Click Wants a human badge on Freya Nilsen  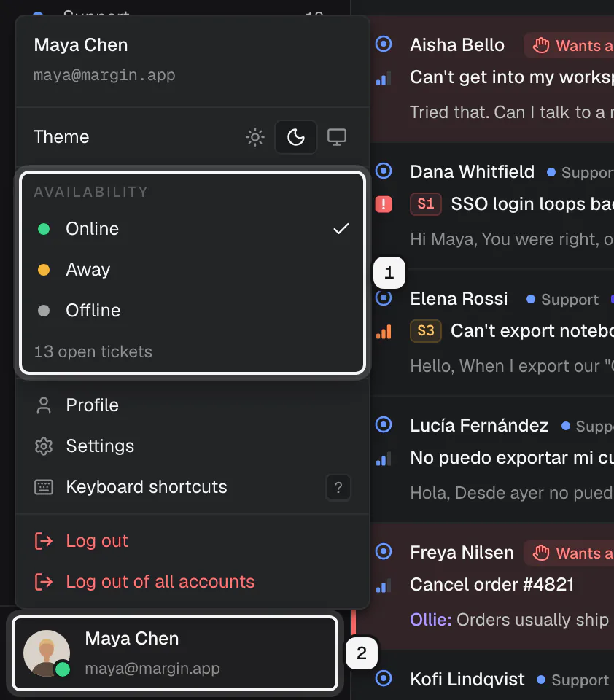coord(569,553)
